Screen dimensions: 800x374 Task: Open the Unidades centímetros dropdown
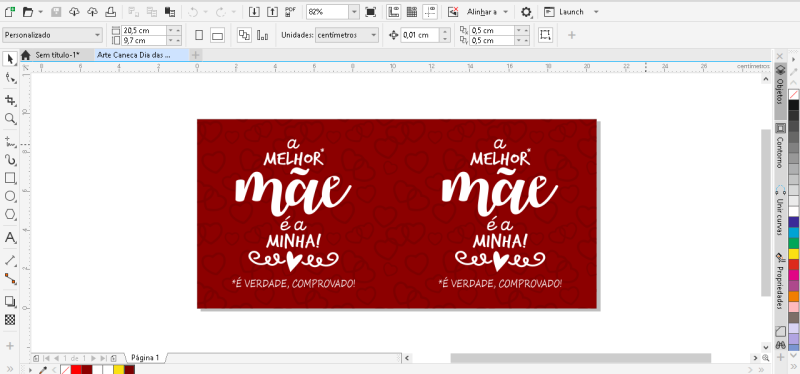[x=347, y=35]
